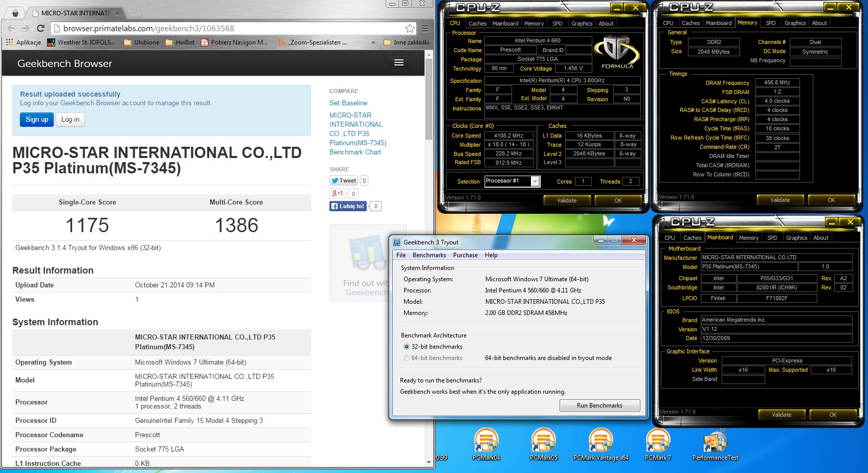Launch PCMark05 desktop shortcut

(544, 444)
